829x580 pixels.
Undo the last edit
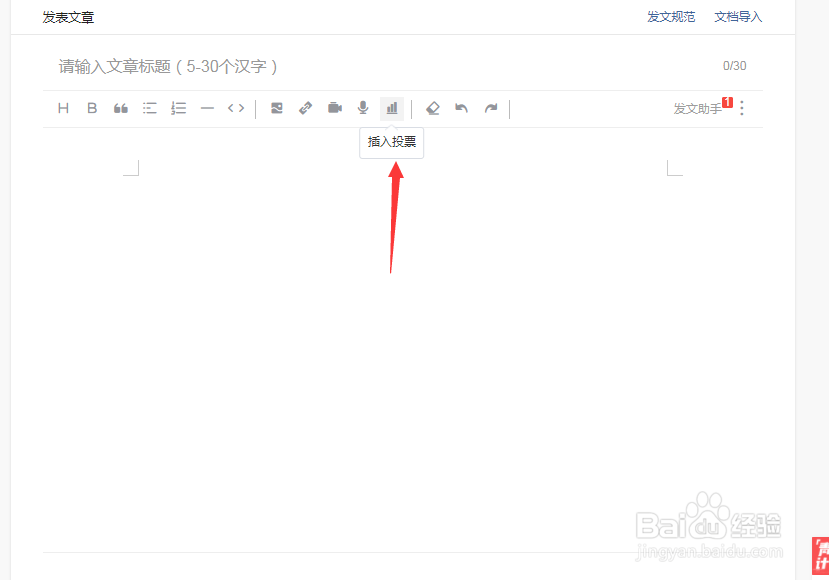point(462,108)
